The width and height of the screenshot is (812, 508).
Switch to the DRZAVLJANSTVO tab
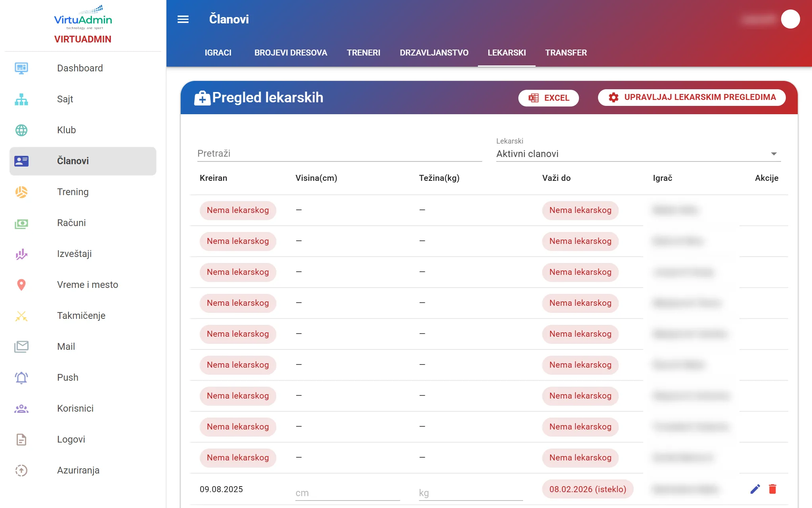pyautogui.click(x=434, y=53)
